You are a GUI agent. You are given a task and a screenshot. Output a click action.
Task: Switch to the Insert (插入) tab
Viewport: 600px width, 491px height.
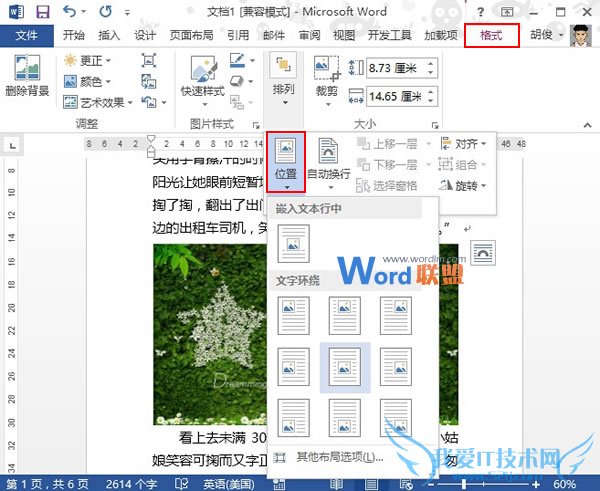tap(109, 36)
